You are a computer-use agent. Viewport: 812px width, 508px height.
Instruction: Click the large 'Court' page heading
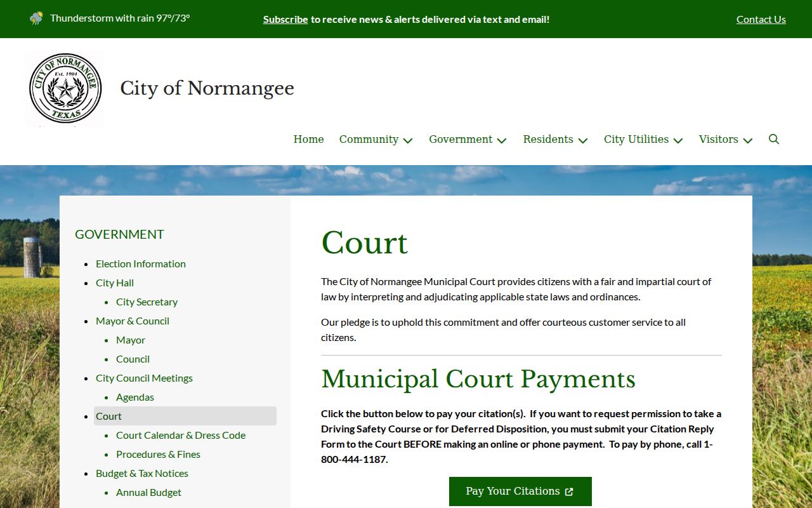click(x=364, y=243)
